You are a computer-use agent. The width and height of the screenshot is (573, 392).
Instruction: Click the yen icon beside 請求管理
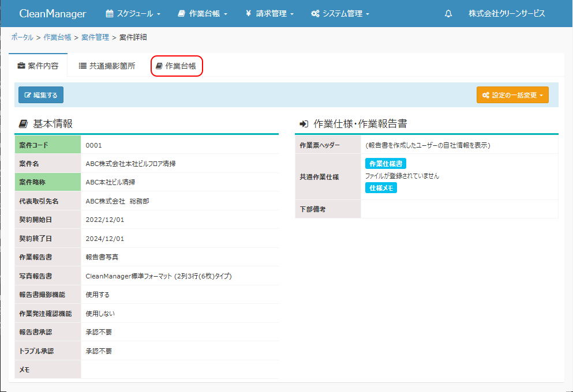248,14
